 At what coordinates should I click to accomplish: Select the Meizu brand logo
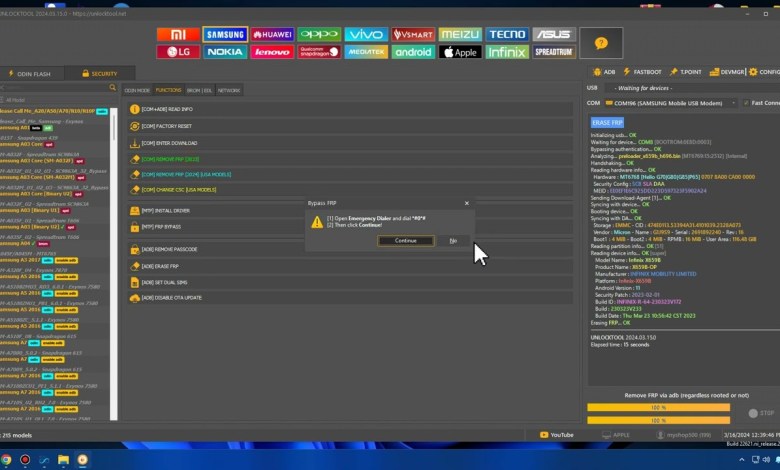[x=460, y=34]
